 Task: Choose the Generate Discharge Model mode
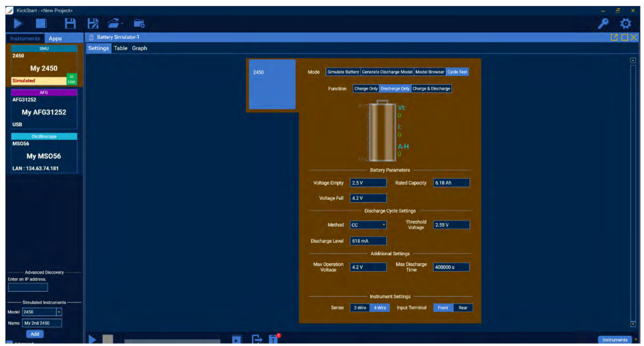[x=387, y=72]
